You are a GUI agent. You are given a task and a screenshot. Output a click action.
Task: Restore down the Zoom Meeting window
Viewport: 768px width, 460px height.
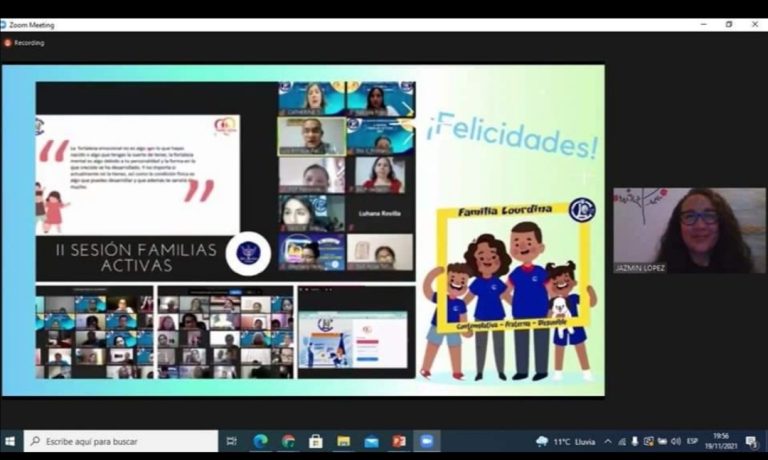pyautogui.click(x=729, y=24)
